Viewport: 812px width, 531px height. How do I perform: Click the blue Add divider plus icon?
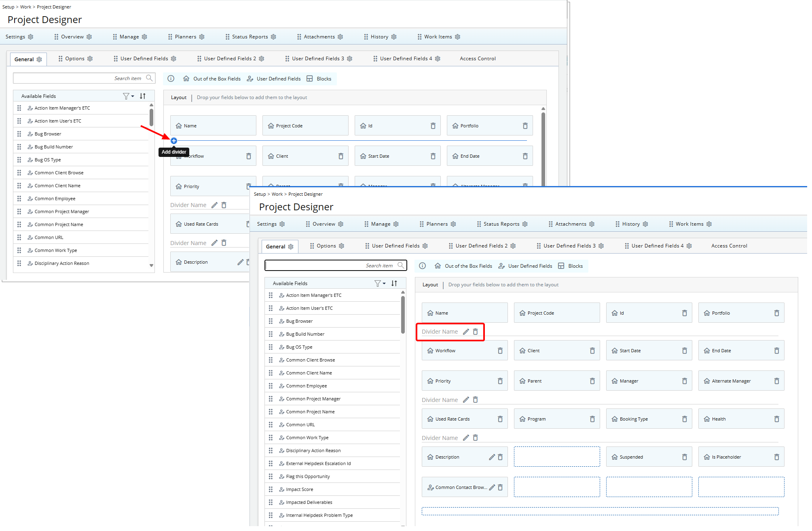point(174,141)
